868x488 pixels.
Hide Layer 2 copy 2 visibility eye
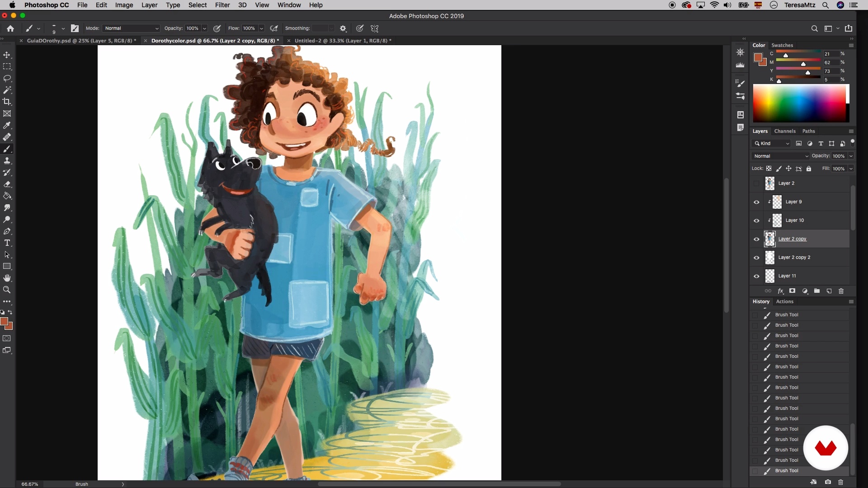pyautogui.click(x=756, y=258)
